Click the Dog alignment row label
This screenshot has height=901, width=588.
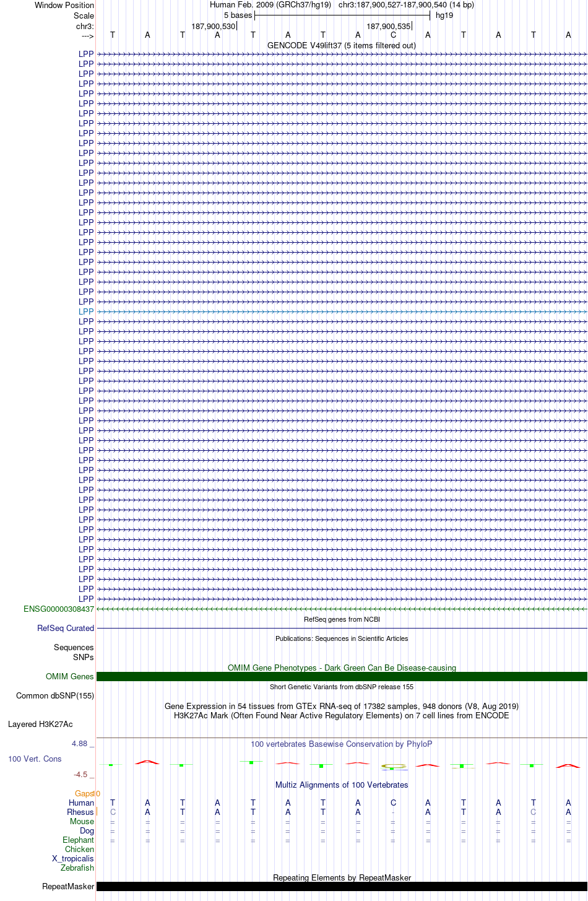87,831
